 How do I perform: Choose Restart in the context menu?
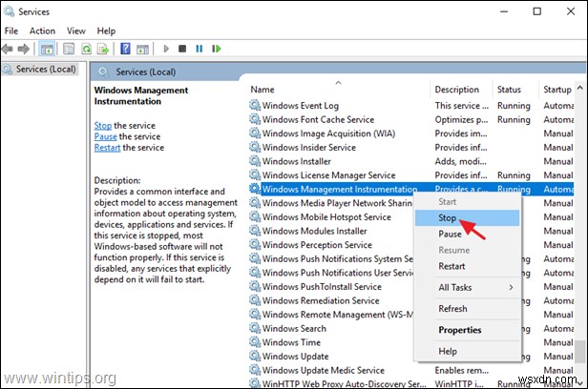click(468, 266)
